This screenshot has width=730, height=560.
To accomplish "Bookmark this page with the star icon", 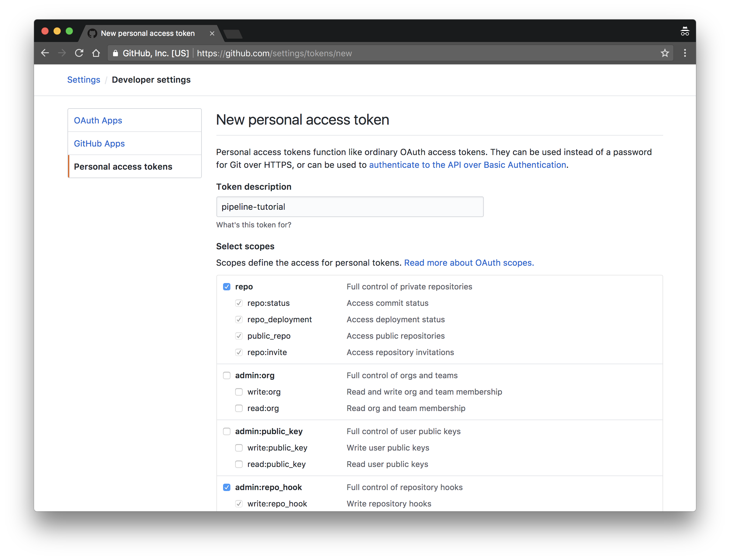I will [665, 53].
